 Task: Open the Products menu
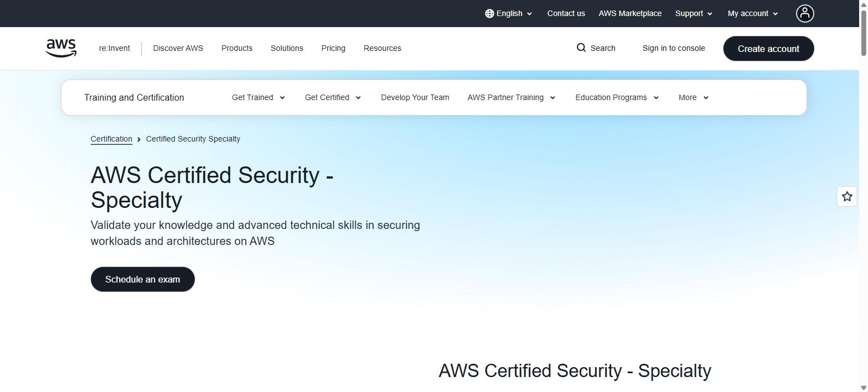coord(237,48)
